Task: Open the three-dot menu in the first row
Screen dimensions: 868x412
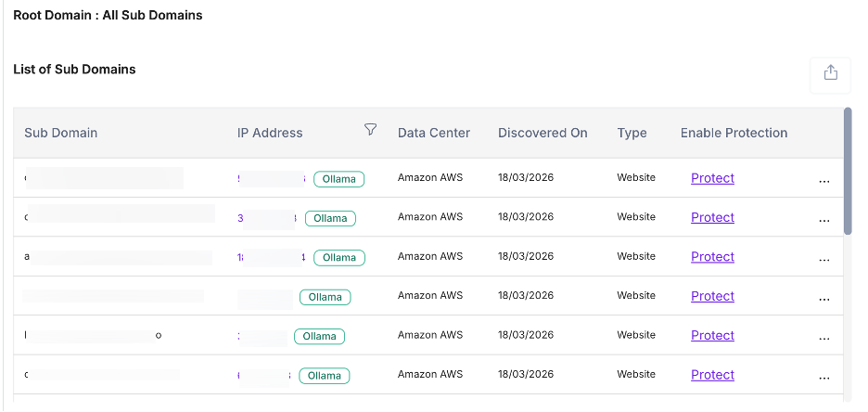Action: [823, 181]
